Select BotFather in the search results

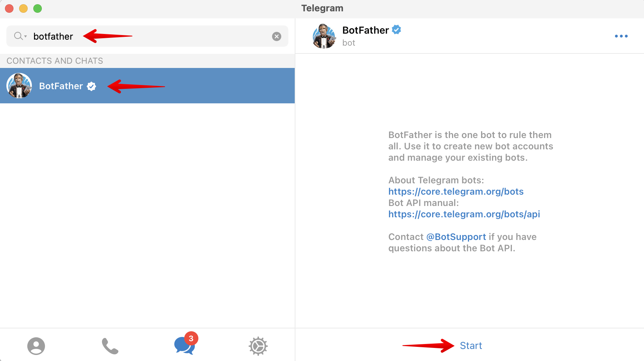[147, 86]
